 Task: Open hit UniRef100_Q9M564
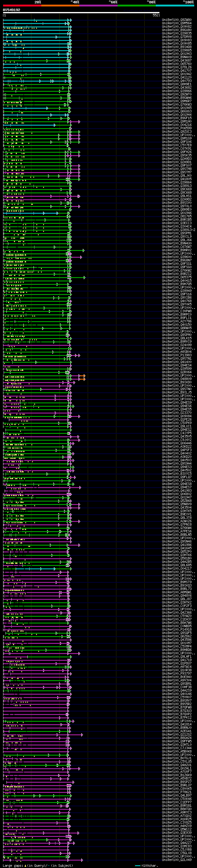coord(177,23)
